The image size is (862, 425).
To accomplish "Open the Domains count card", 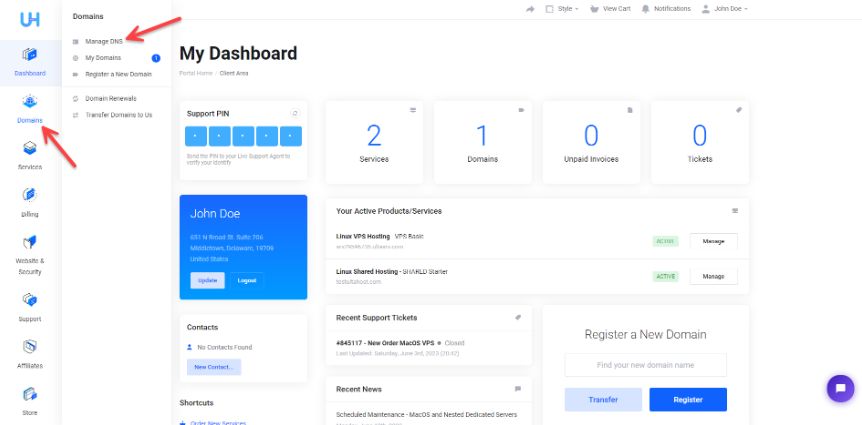I will click(483, 142).
